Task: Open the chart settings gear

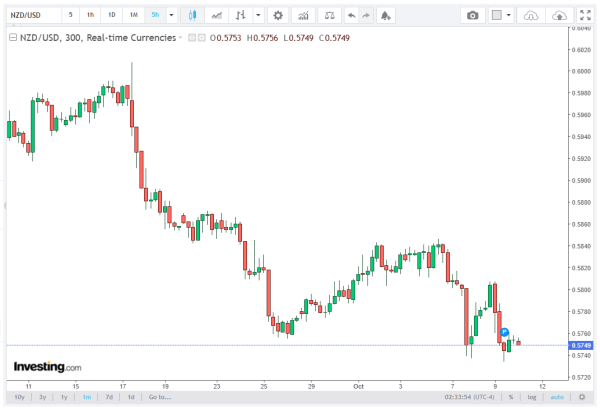Action: 277,16
